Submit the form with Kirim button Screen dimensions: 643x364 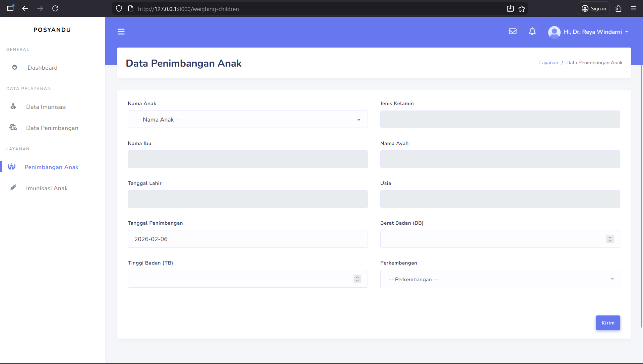pos(608,323)
